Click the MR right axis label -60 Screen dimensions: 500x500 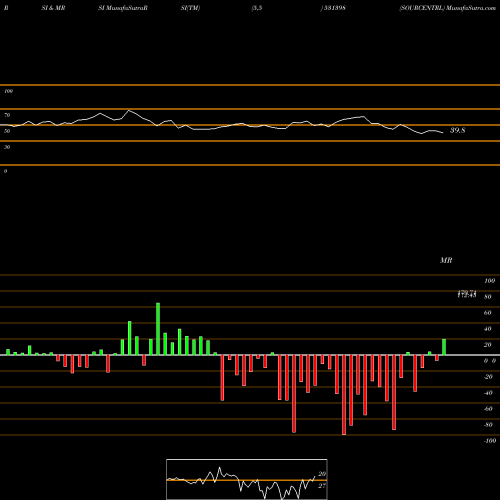[488, 409]
